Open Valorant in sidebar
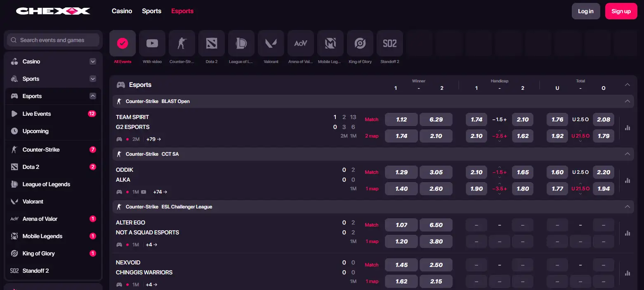The height and width of the screenshot is (290, 644). click(53, 201)
